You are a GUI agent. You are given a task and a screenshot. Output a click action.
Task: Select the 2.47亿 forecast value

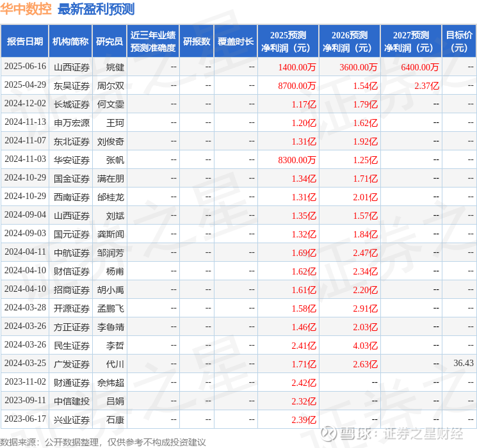point(365,253)
